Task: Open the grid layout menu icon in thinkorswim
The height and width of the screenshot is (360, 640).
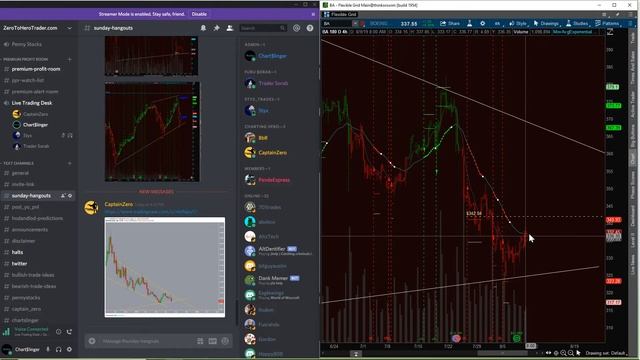Action: [x=604, y=14]
